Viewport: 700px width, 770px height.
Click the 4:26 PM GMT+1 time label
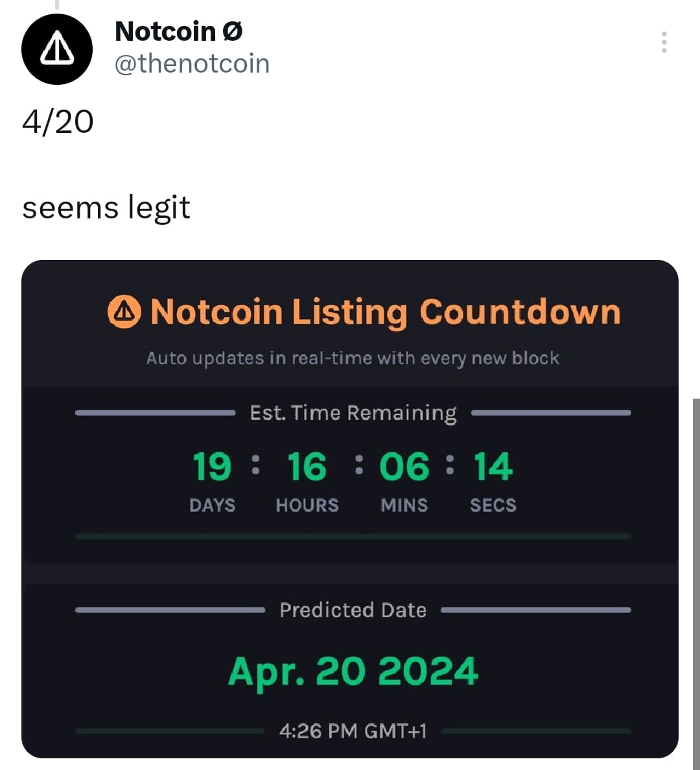click(x=353, y=731)
